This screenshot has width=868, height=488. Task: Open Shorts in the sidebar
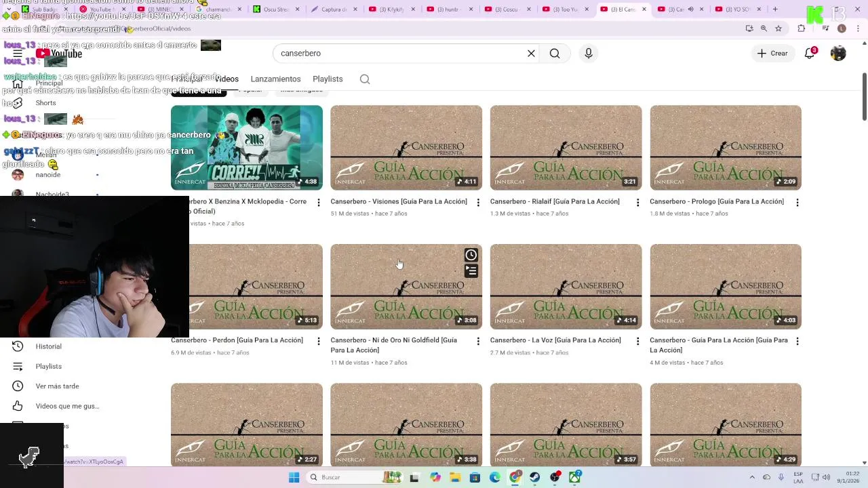pyautogui.click(x=45, y=103)
